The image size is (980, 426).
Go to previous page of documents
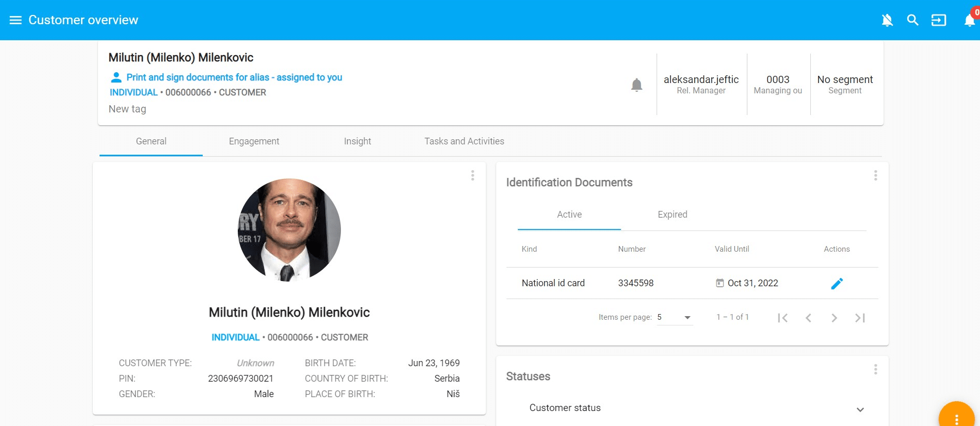pyautogui.click(x=808, y=318)
